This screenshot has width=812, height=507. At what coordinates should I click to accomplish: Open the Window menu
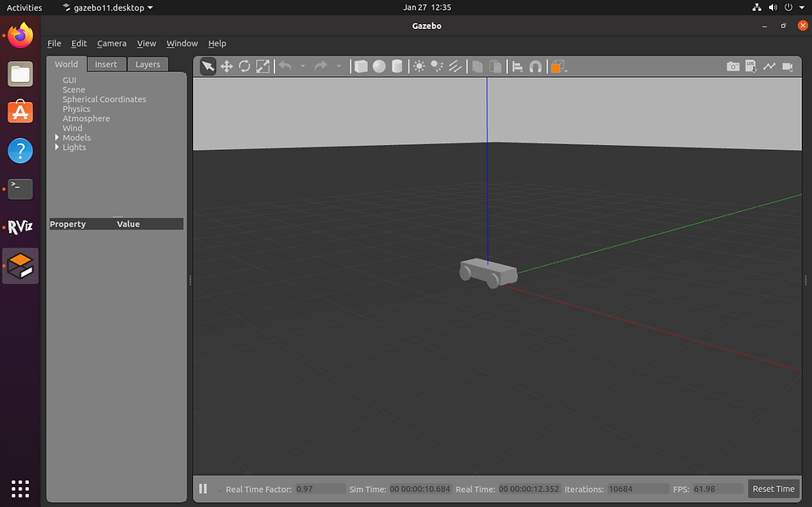pyautogui.click(x=181, y=44)
